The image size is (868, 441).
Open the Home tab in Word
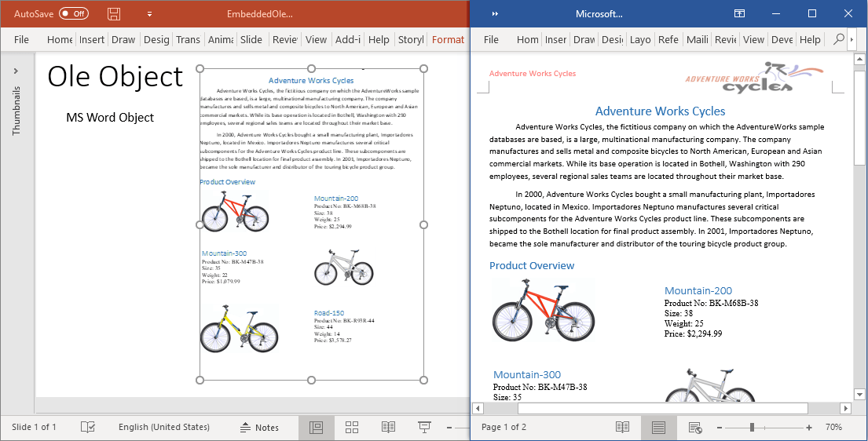527,39
